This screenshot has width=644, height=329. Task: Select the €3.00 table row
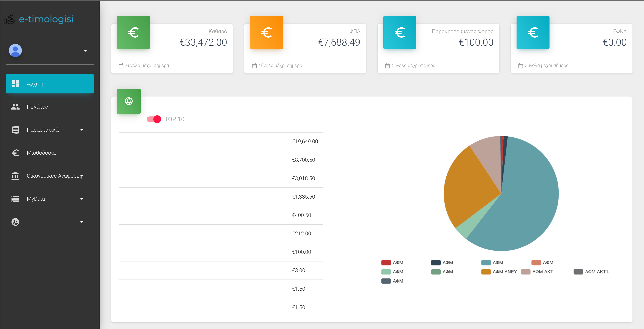tap(221, 270)
